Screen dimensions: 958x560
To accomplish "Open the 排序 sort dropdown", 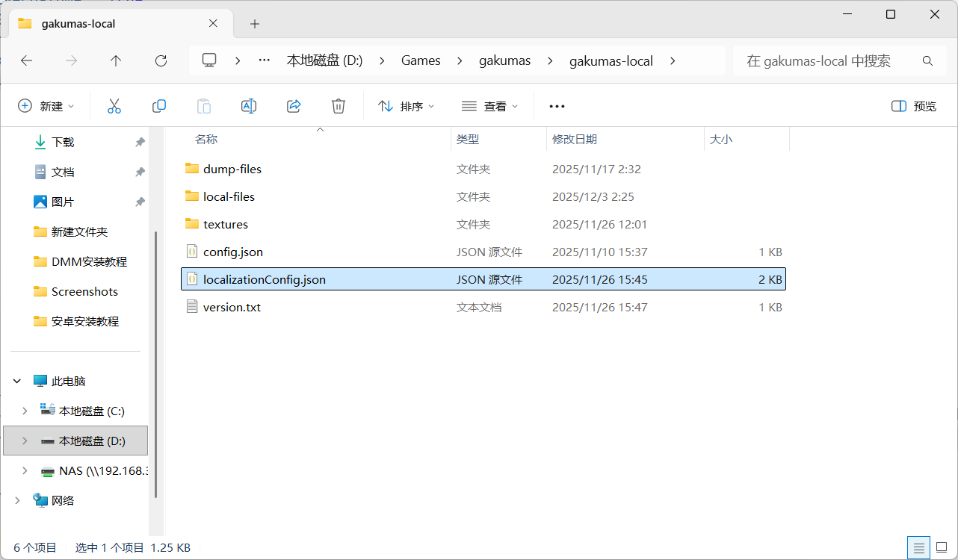I will [x=407, y=106].
